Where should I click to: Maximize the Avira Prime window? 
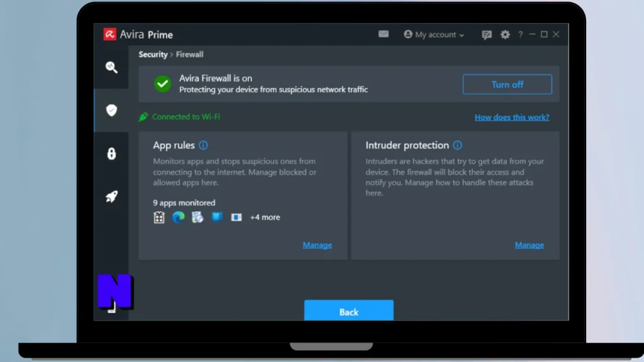544,35
